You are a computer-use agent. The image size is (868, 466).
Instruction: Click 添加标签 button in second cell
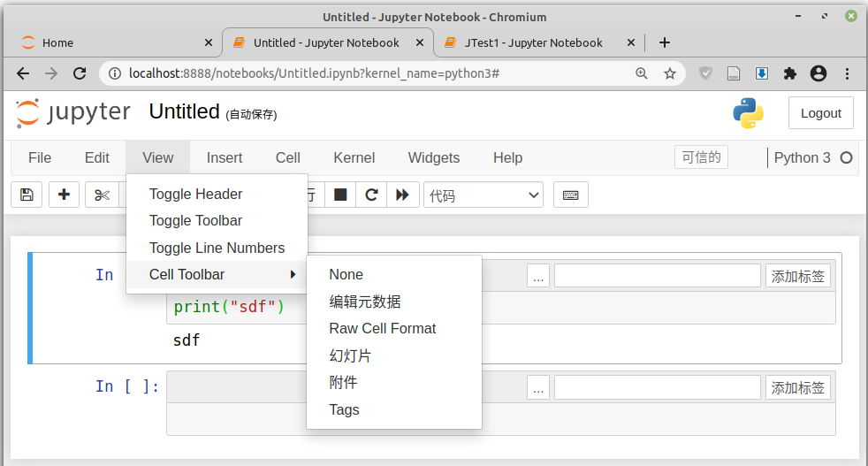797,387
